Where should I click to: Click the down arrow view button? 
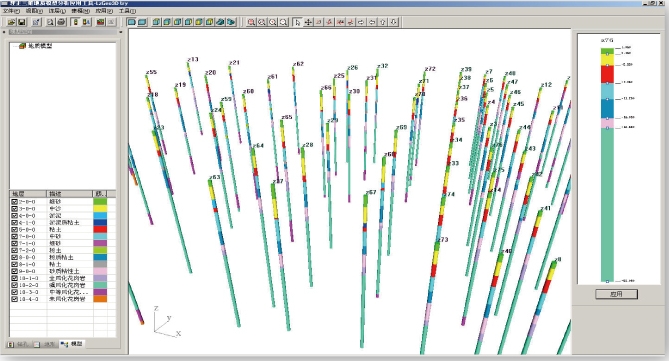click(x=393, y=22)
